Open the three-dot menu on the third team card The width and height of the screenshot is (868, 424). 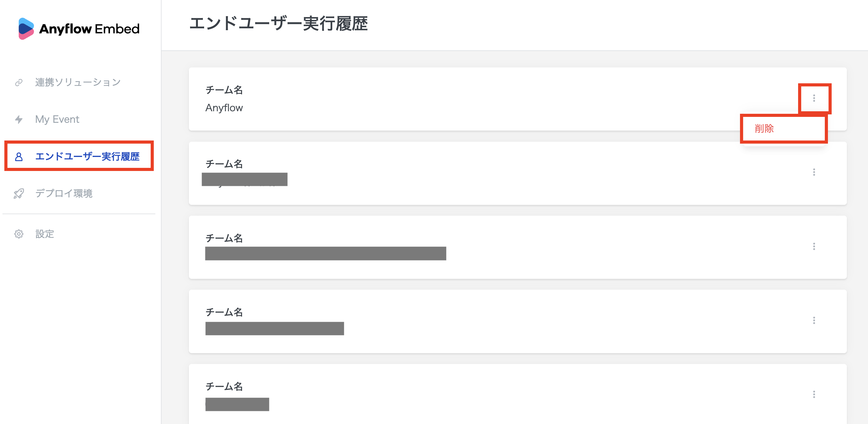[814, 247]
